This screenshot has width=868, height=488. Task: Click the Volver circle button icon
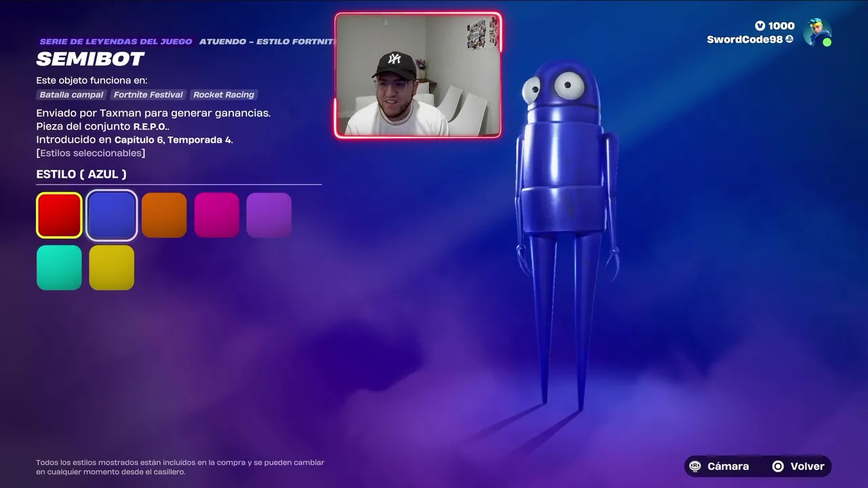pyautogui.click(x=778, y=466)
